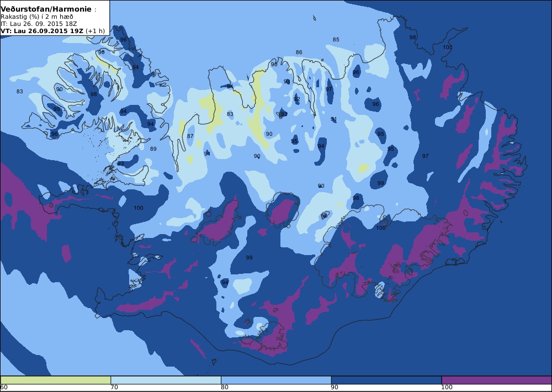Click the 'Rakastig (%) í 2 m hæð' line
Image resolution: width=552 pixels, height=392 pixels.
37,17
